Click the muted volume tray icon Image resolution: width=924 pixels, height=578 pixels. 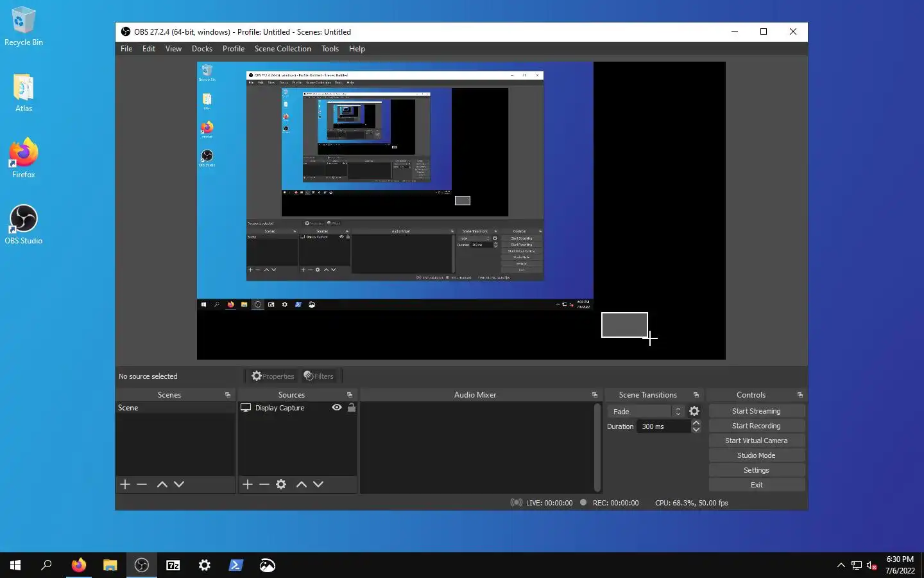(871, 565)
